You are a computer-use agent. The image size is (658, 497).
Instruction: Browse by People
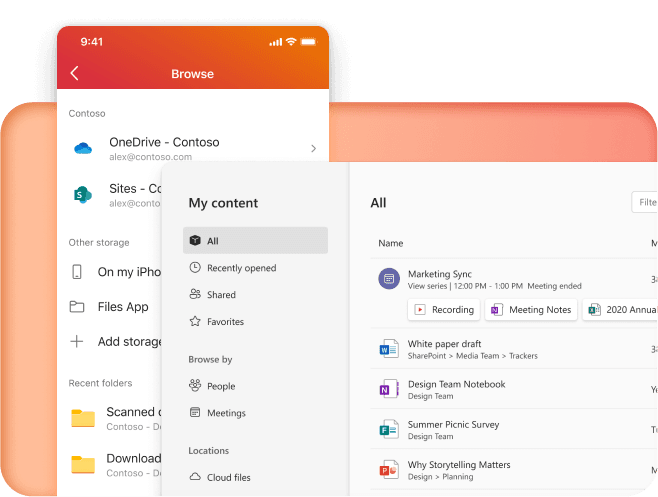220,386
